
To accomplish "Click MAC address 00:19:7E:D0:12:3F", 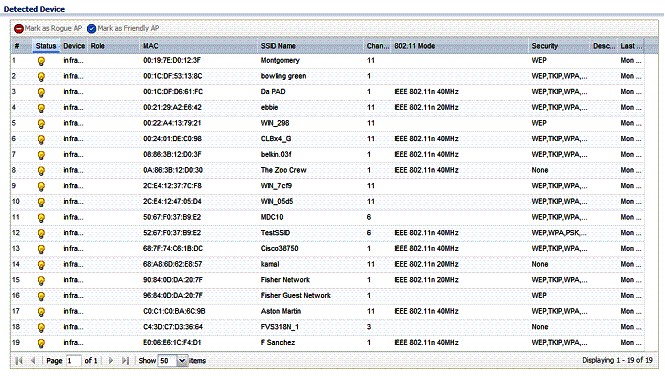I will pos(172,61).
